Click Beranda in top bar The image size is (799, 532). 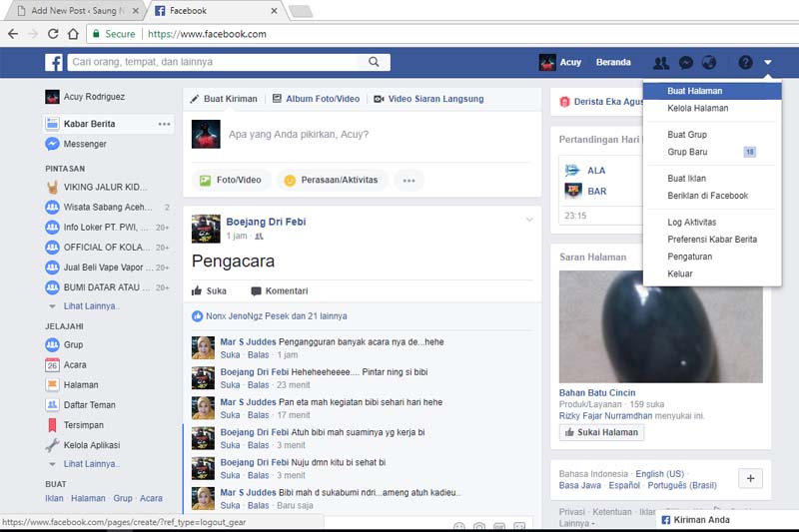613,62
